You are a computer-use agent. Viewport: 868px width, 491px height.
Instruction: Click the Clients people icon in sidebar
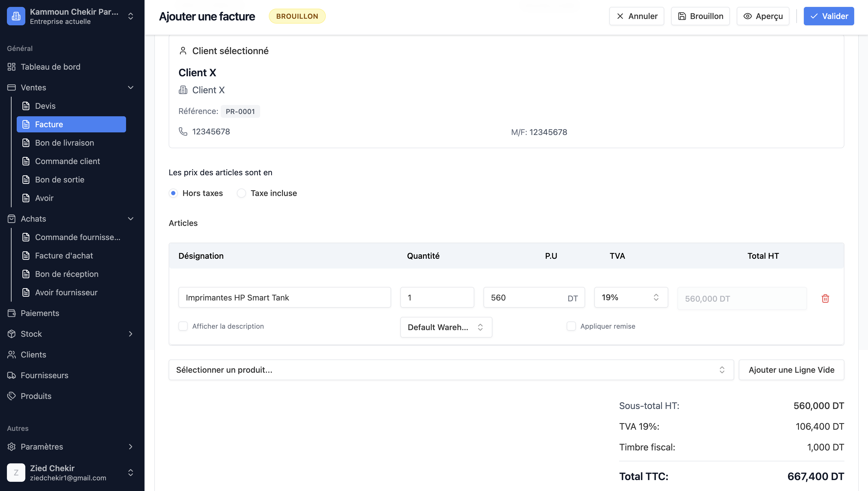(11, 354)
